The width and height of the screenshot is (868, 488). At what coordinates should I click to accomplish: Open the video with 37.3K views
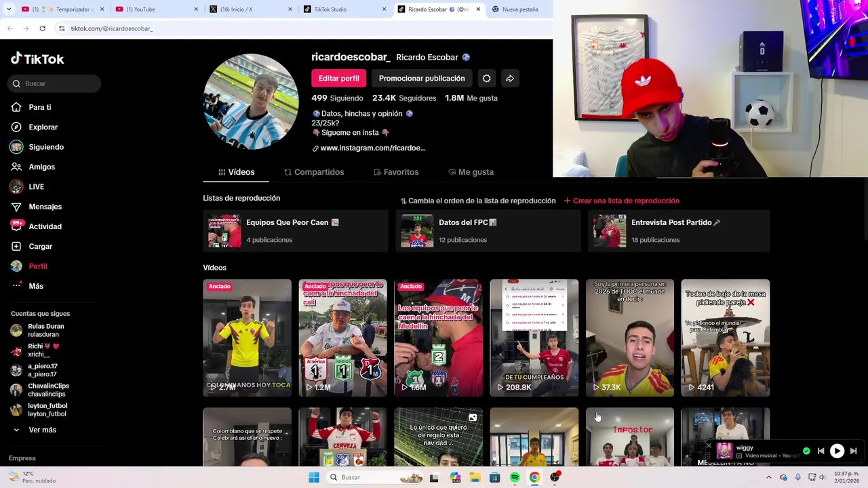pyautogui.click(x=630, y=338)
